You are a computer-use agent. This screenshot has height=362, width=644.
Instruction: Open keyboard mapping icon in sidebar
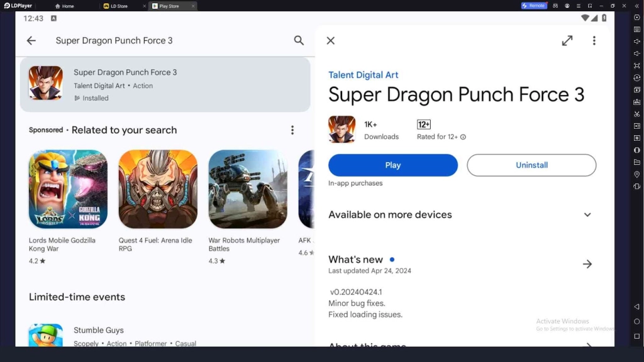point(637,30)
